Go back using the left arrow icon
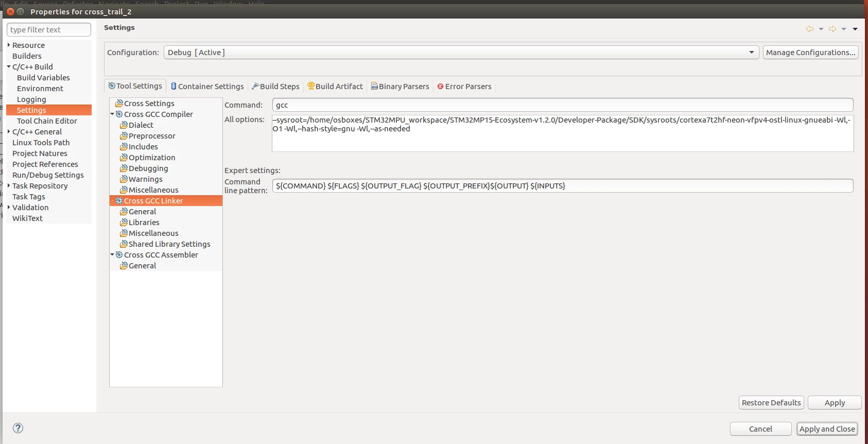Viewport: 868px width, 444px height. point(810,29)
